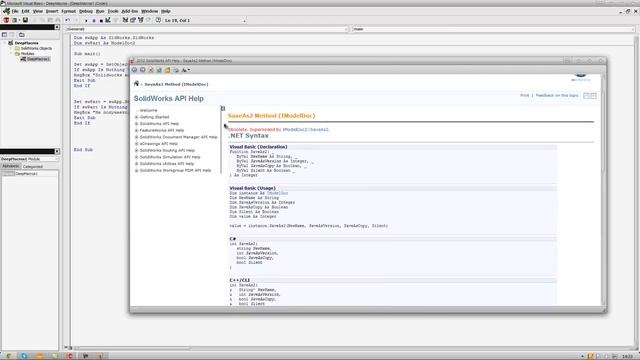This screenshot has width=640, height=360.
Task: Open the Run menu
Action: point(100,11)
